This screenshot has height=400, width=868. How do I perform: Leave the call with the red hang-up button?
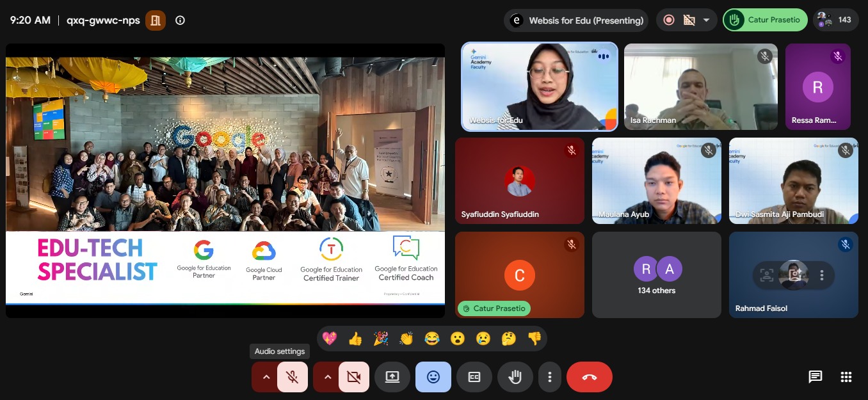click(590, 377)
